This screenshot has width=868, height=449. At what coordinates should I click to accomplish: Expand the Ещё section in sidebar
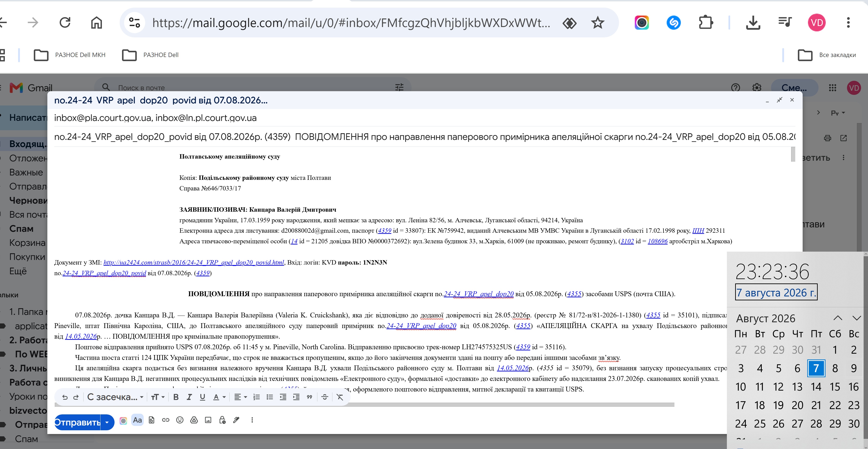tap(18, 271)
